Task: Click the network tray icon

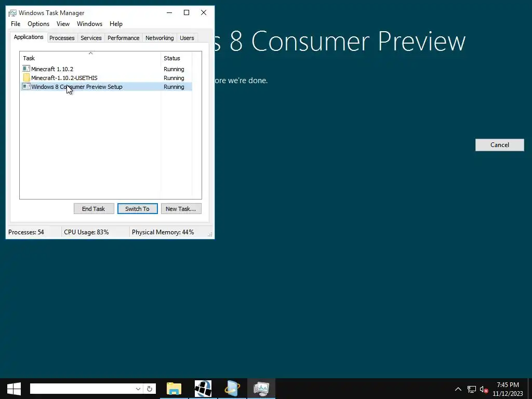Action: coord(472,389)
